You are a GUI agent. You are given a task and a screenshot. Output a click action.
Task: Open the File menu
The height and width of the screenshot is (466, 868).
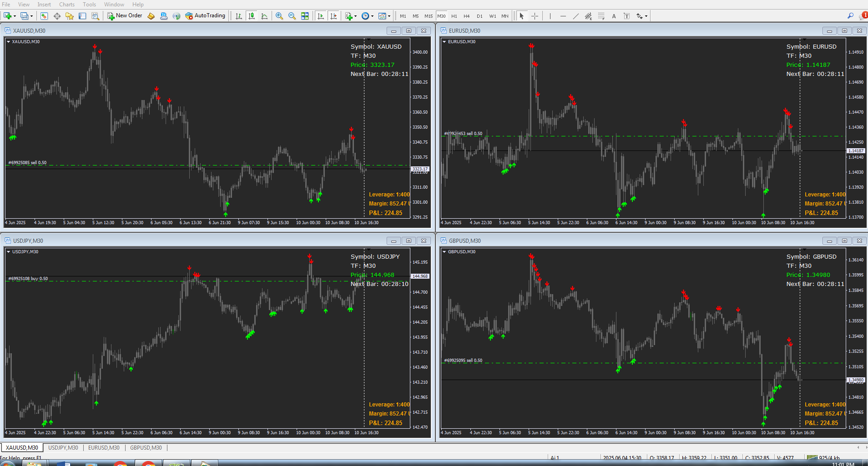6,5
